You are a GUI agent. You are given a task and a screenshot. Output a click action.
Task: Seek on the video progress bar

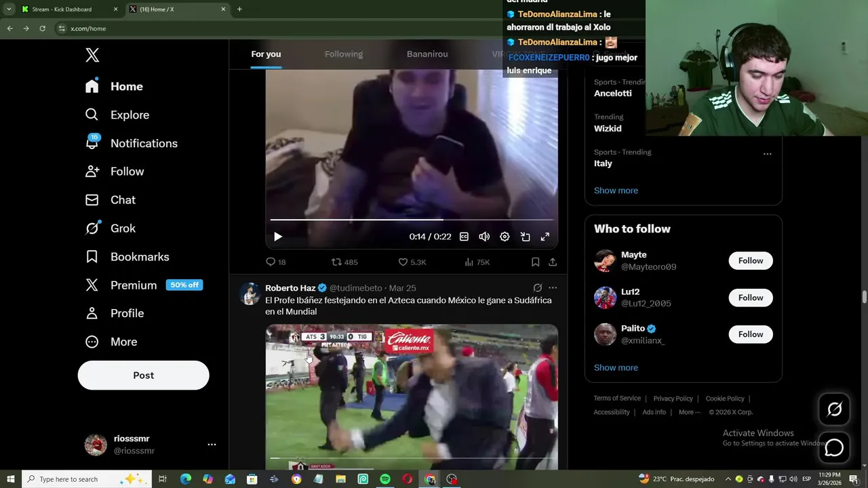(412, 220)
